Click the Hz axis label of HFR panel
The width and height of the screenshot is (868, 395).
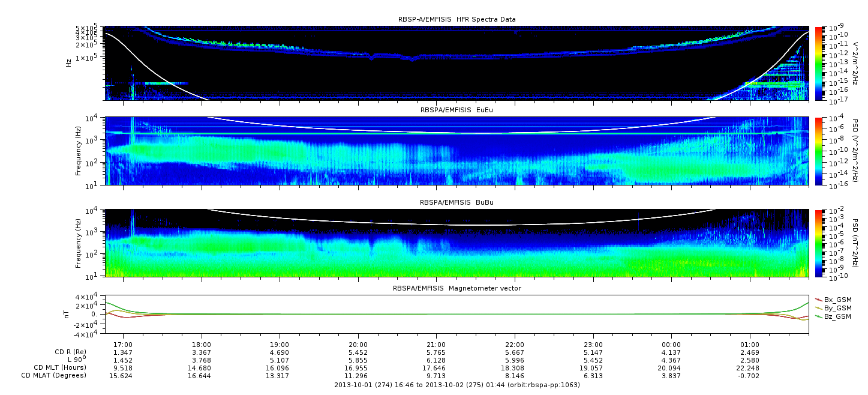point(70,62)
